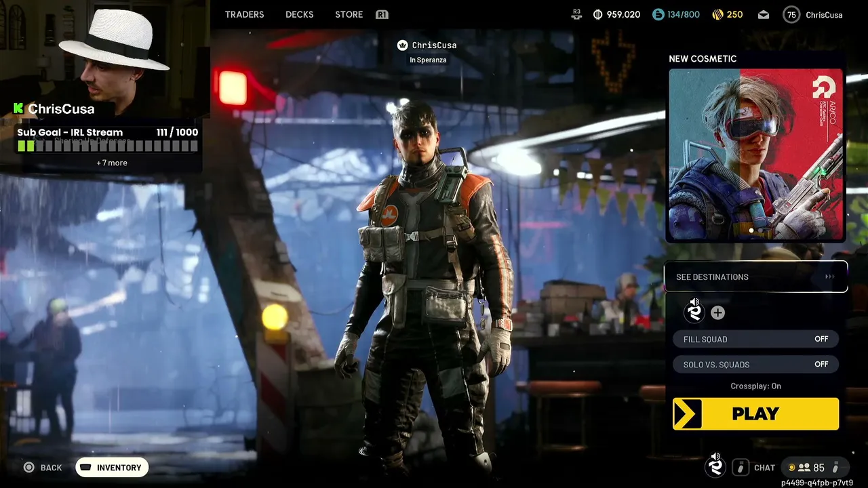Click the yellow striped currency icon beside 250
This screenshot has height=488, width=868.
coord(718,14)
